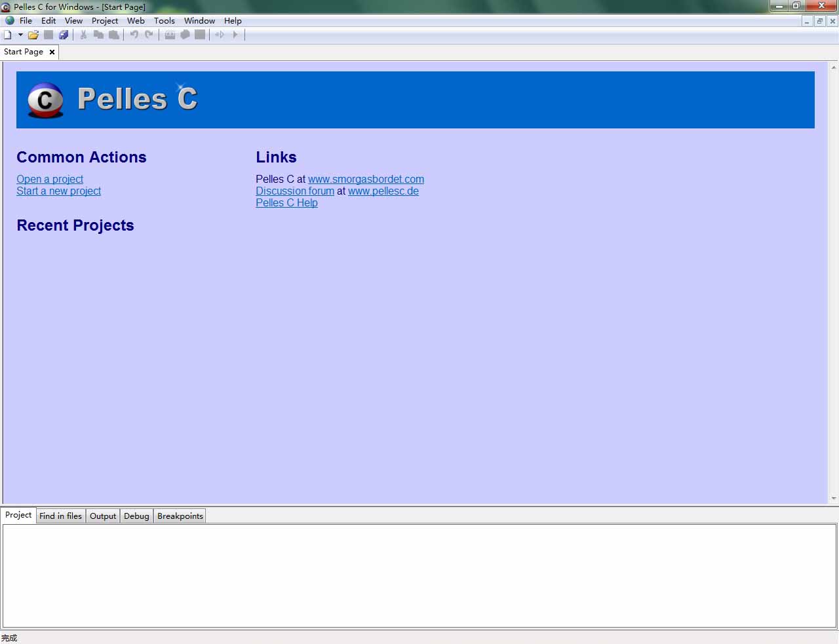
Task: Click the Build project toolbar icon
Action: click(185, 35)
